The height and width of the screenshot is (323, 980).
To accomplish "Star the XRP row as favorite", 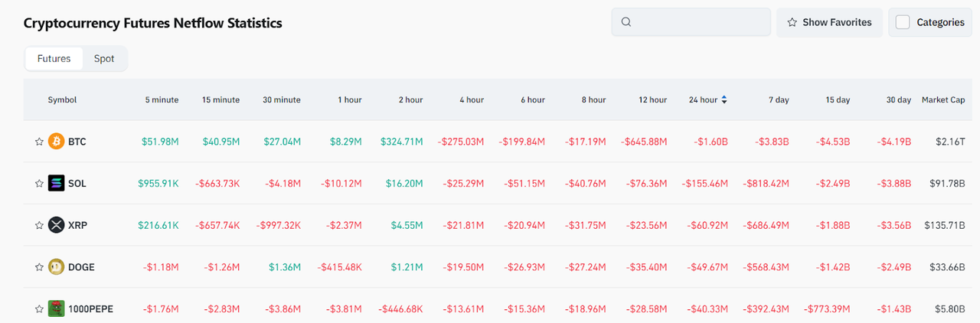I will coord(39,225).
